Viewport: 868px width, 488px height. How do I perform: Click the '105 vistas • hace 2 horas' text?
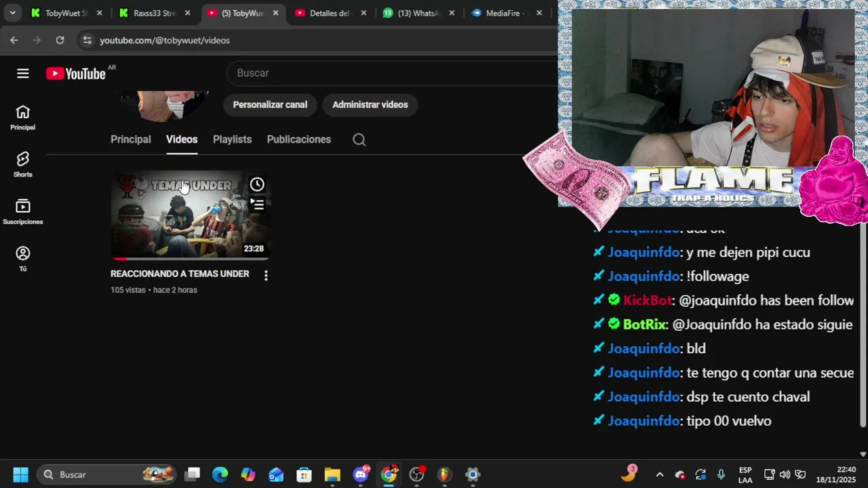point(154,290)
